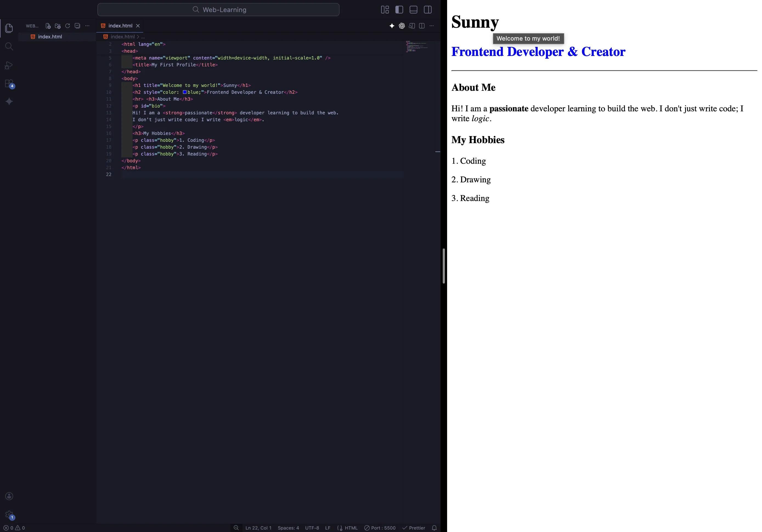This screenshot has height=532, width=762.
Task: Toggle the bottom panel visibility
Action: click(413, 10)
